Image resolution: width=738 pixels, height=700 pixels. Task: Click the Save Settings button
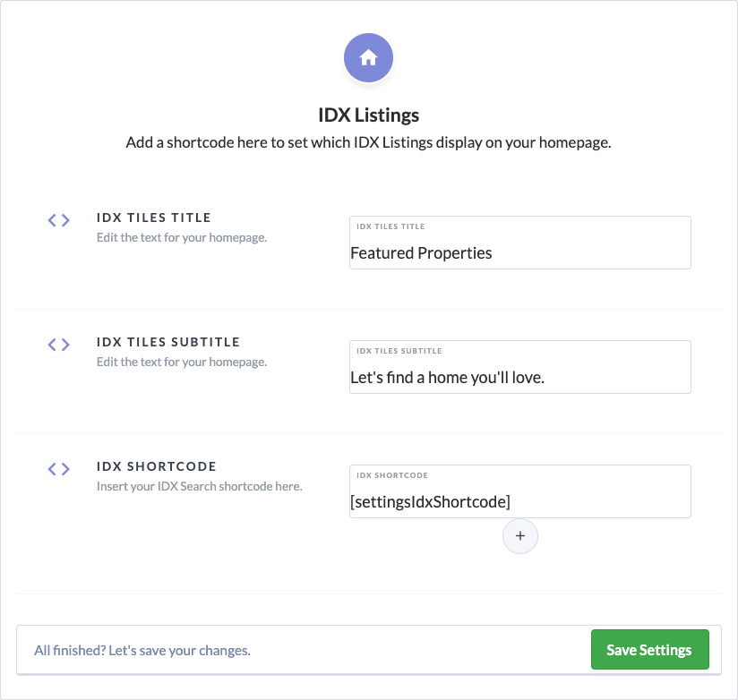click(x=650, y=649)
